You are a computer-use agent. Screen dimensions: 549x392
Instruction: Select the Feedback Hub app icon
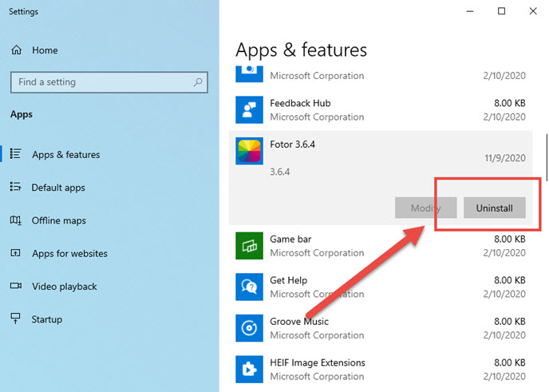(x=249, y=110)
